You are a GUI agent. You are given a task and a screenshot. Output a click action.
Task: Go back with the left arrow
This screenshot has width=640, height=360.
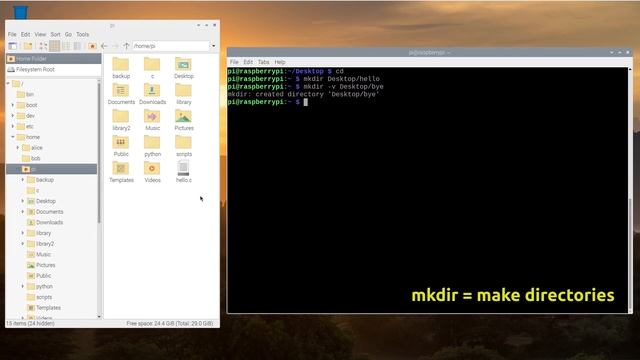click(104, 46)
